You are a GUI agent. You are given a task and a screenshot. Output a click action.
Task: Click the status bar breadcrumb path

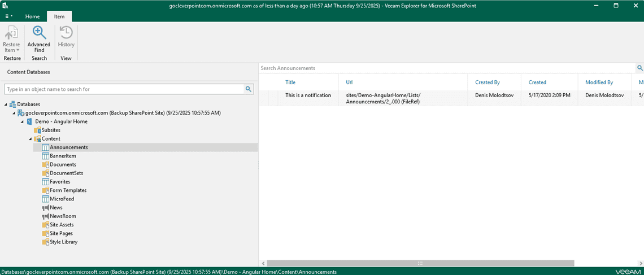pyautogui.click(x=169, y=272)
